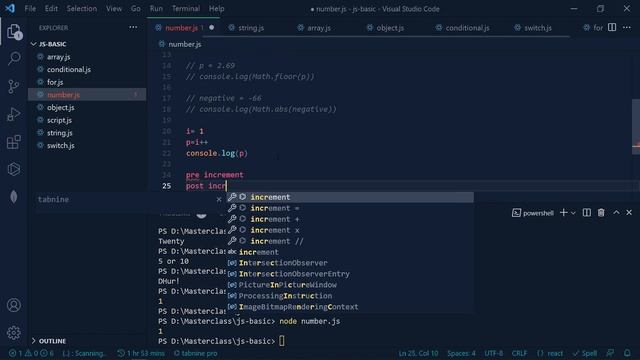Switch to the object.js tab

point(386,28)
